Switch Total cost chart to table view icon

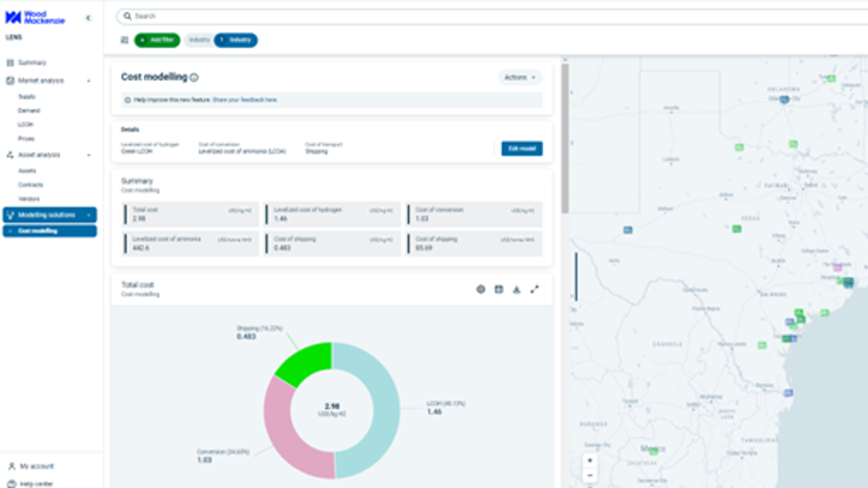pos(499,289)
